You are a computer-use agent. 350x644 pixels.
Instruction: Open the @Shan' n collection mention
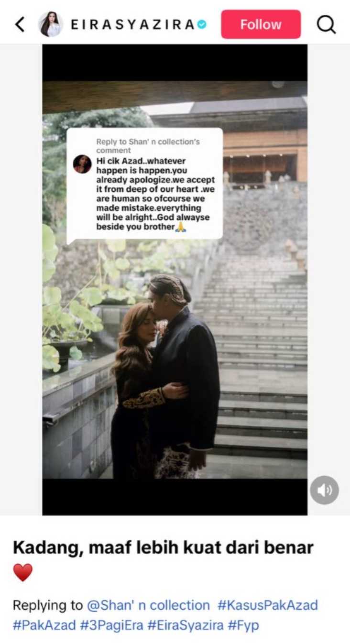pyautogui.click(x=148, y=605)
